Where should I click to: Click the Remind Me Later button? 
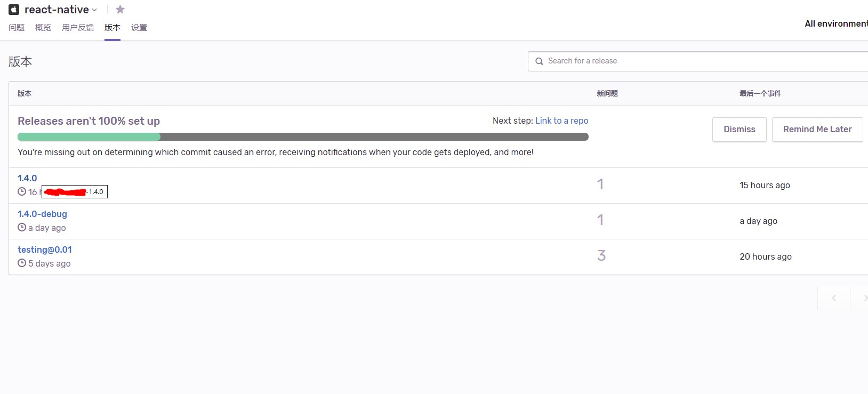[817, 130]
